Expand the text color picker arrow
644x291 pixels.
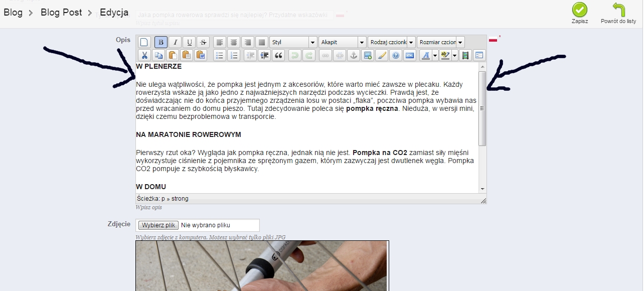tap(435, 55)
